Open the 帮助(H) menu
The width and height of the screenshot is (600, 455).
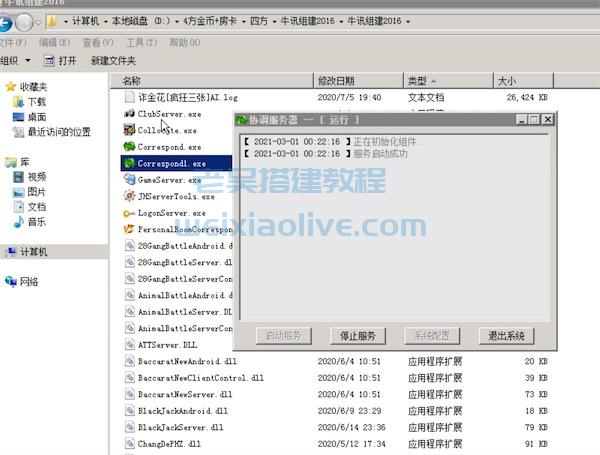click(185, 42)
